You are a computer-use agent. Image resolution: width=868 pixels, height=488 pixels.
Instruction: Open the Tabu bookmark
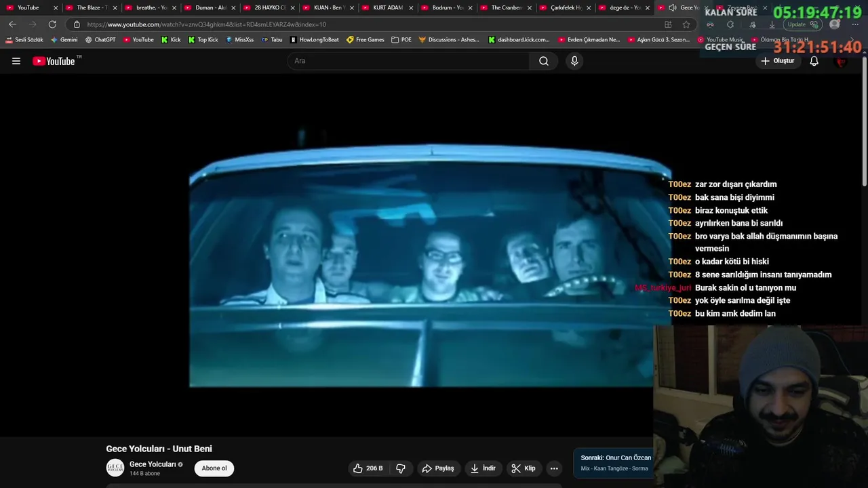click(272, 40)
